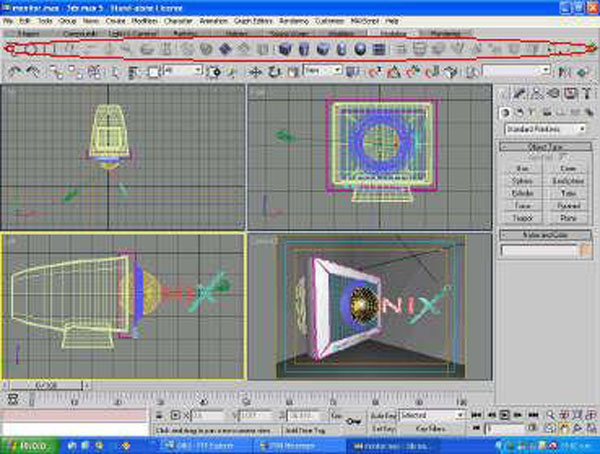Click the object color swatch
This screenshot has width=600, height=454.
(585, 250)
